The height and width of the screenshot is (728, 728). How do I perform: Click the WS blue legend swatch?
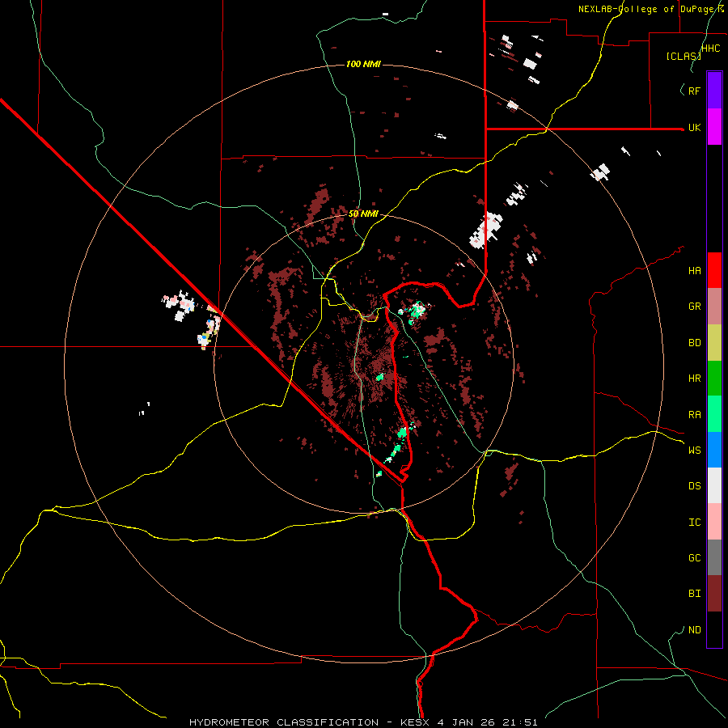tap(714, 450)
